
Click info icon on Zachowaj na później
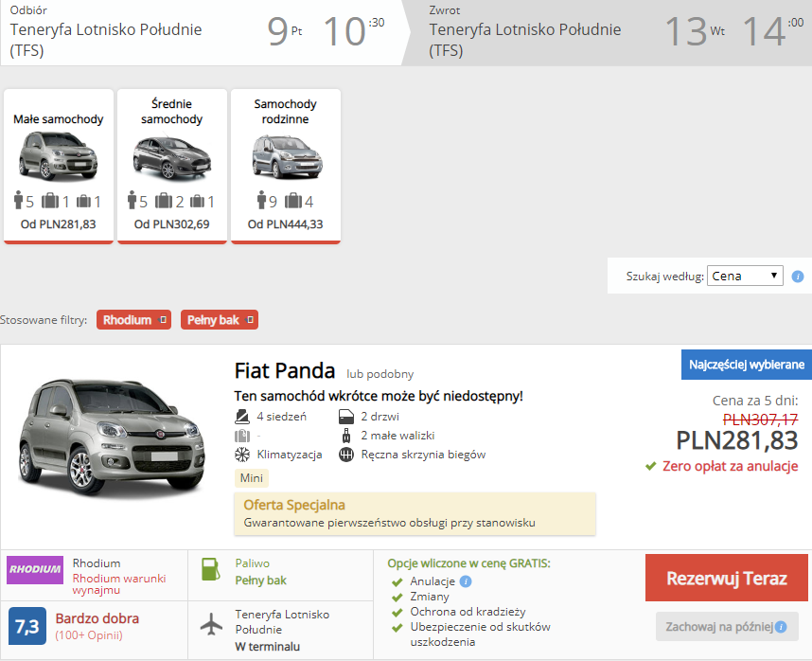coord(781,627)
